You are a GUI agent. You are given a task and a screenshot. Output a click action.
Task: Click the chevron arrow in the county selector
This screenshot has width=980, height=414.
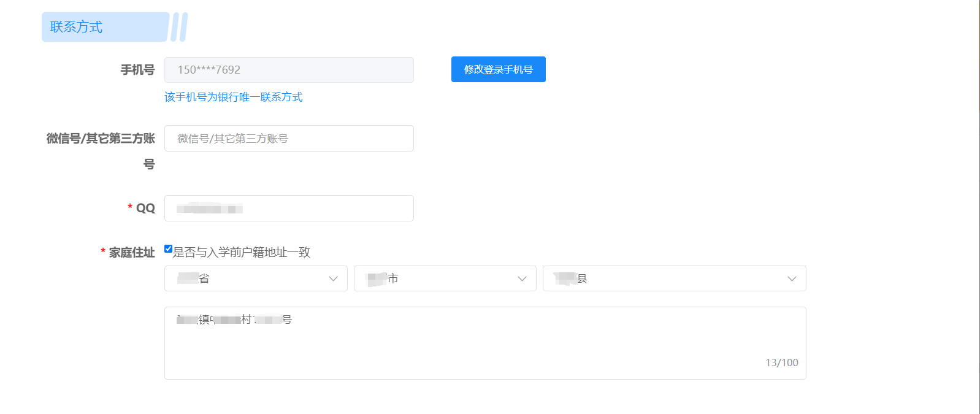point(792,278)
